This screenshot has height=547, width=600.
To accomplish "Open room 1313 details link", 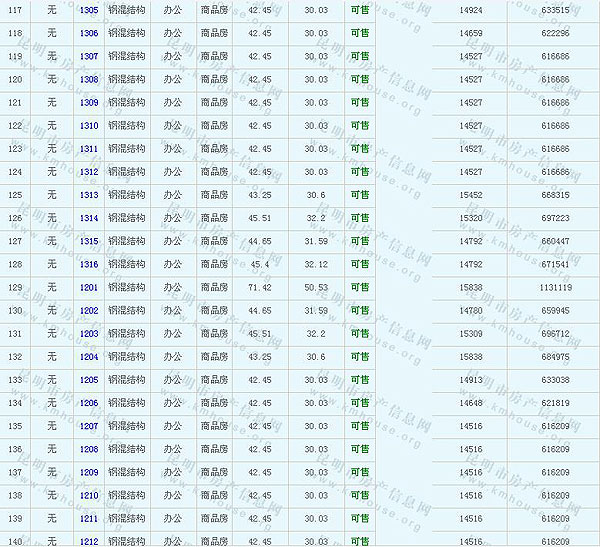I will 89,195.
